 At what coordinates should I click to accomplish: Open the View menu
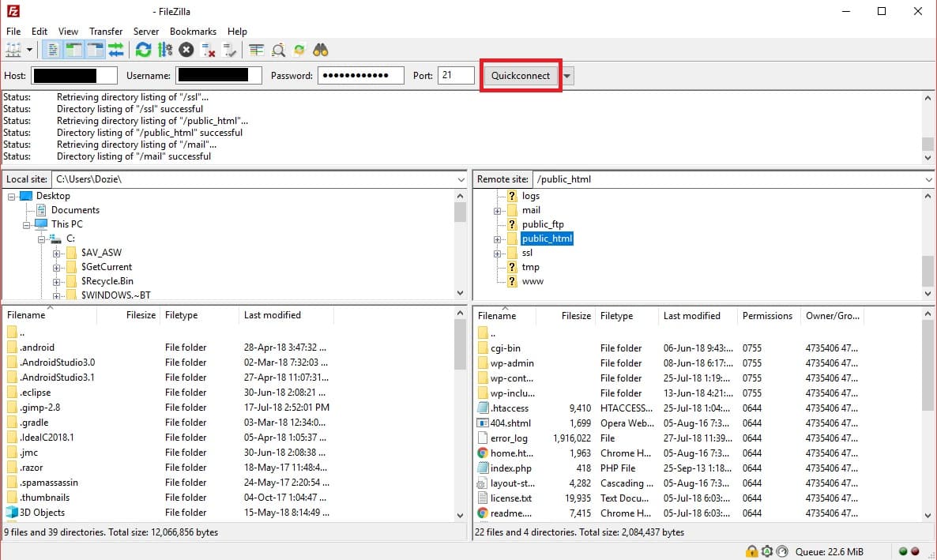(68, 31)
